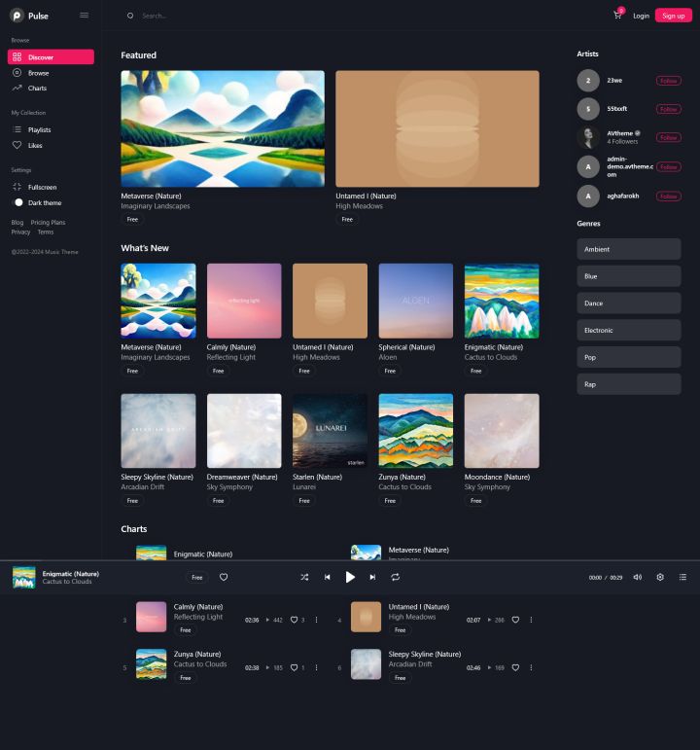Open artist link Cactus to Clouds under Zunya card

point(405,487)
